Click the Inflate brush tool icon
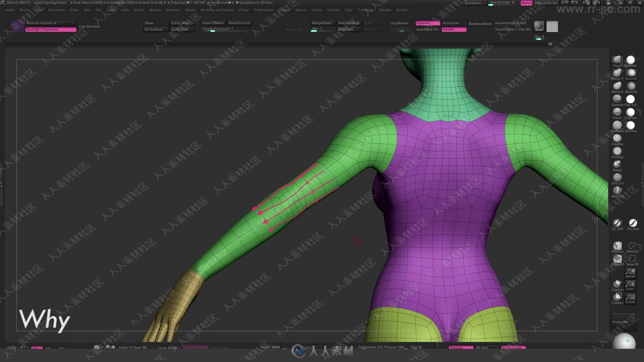The height and width of the screenshot is (362, 644). coord(617,164)
